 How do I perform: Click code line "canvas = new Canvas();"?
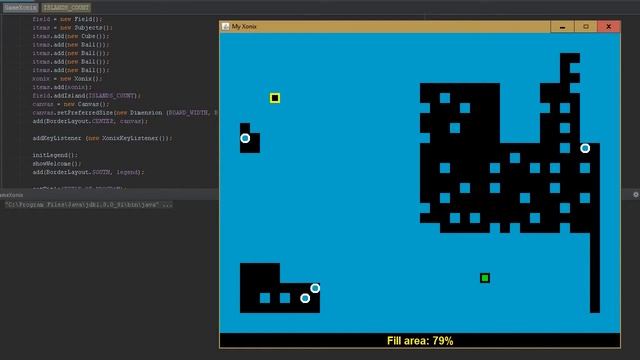tap(71, 104)
